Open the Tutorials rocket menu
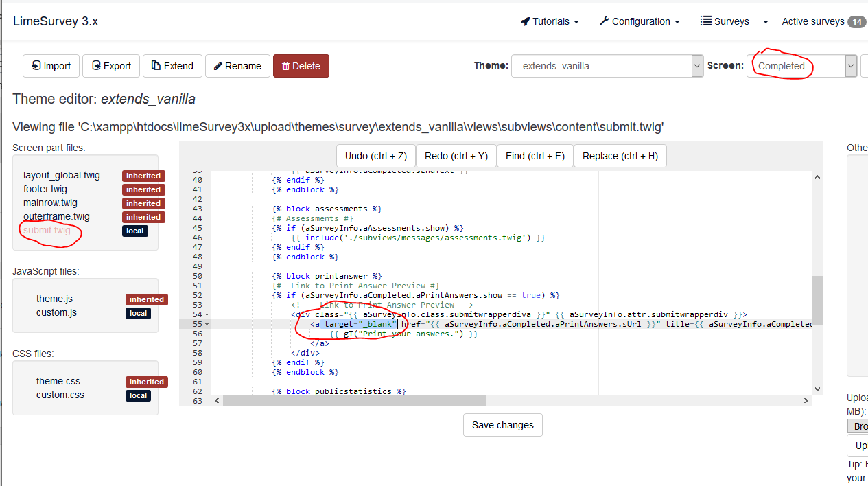Screen dimensions: 868x486 (550, 21)
